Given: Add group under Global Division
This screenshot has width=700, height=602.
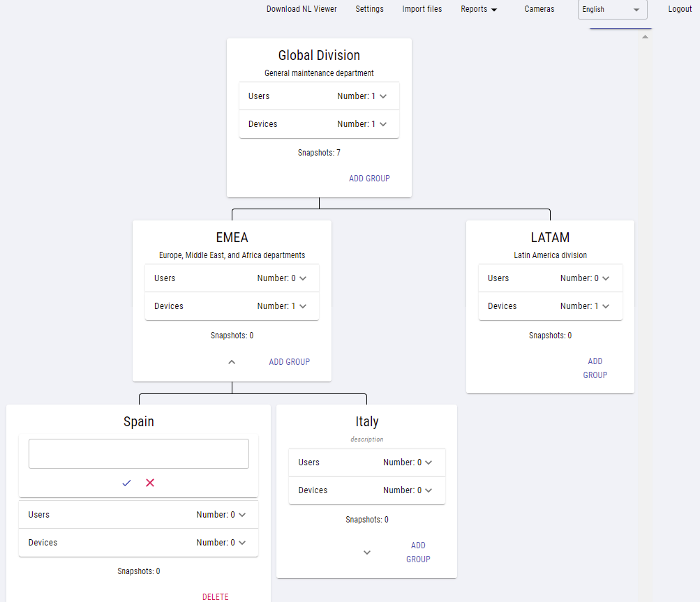Looking at the screenshot, I should 369,179.
